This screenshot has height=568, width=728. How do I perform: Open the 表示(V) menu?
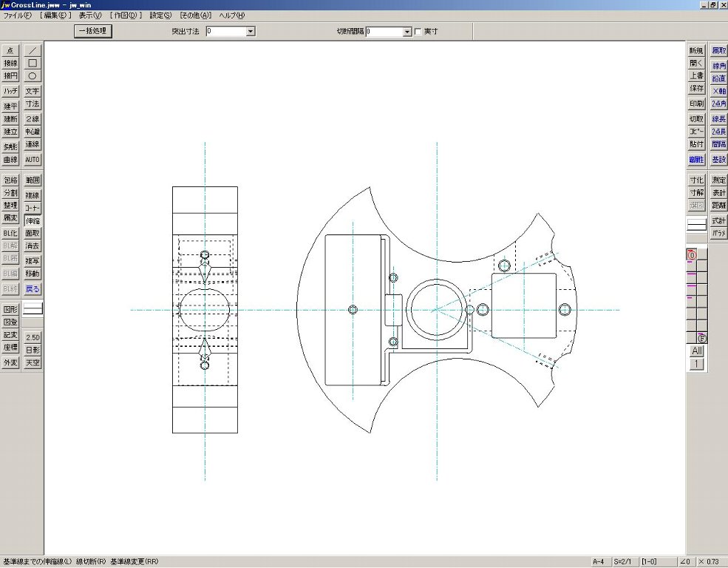tap(89, 16)
